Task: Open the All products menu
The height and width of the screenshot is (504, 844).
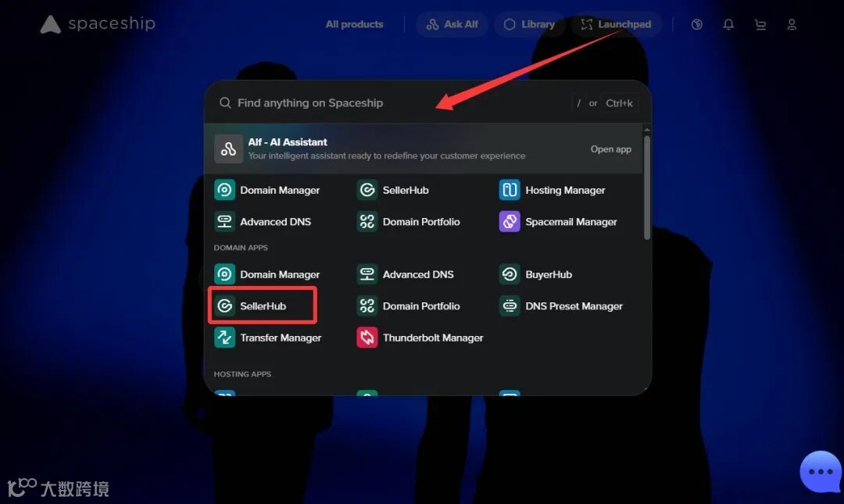Action: point(354,24)
